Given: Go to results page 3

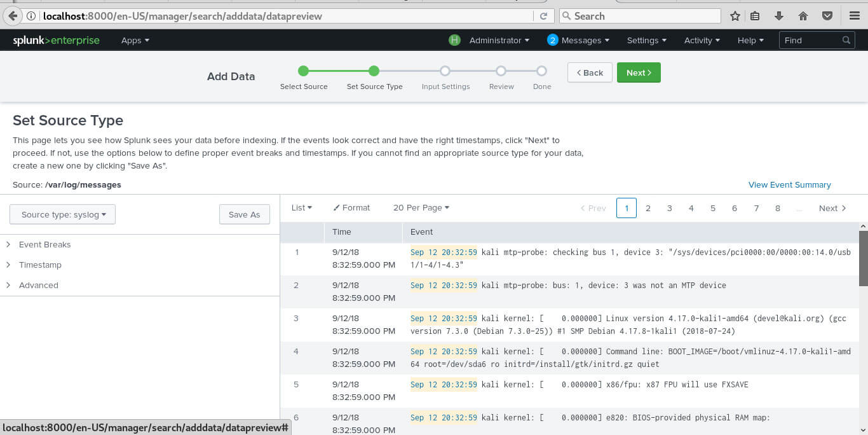Looking at the screenshot, I should (x=669, y=208).
